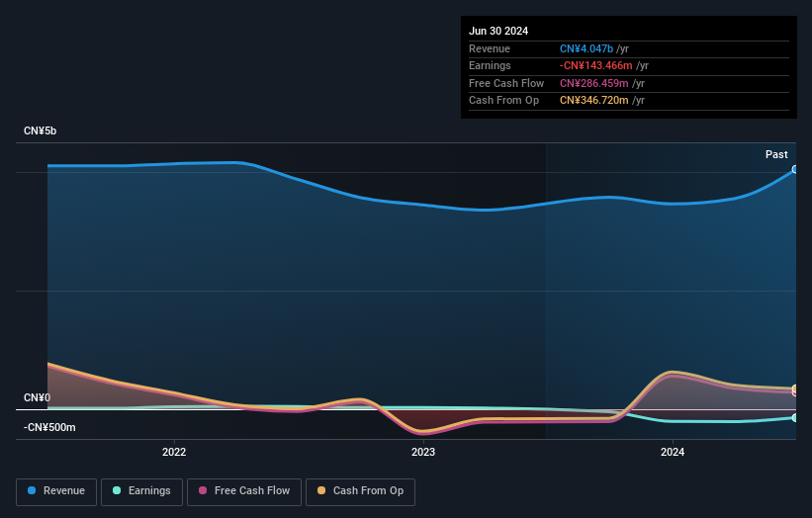Click the CN¥346.720m cash from op value
Viewport: 812px width, 518px height.
pos(594,101)
